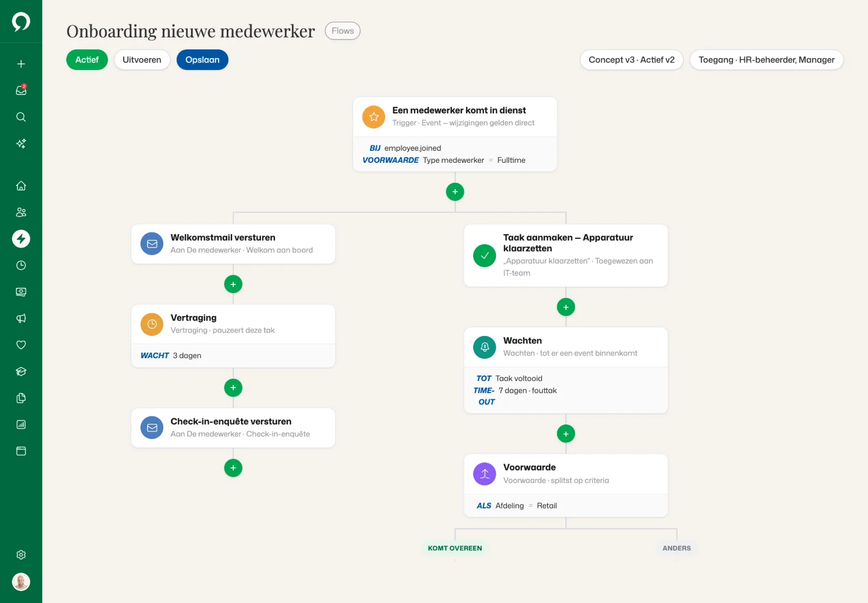Open the Taak aanmaken – Apparatuur klaarzetten node
Image resolution: width=868 pixels, height=603 pixels.
pyautogui.click(x=566, y=256)
